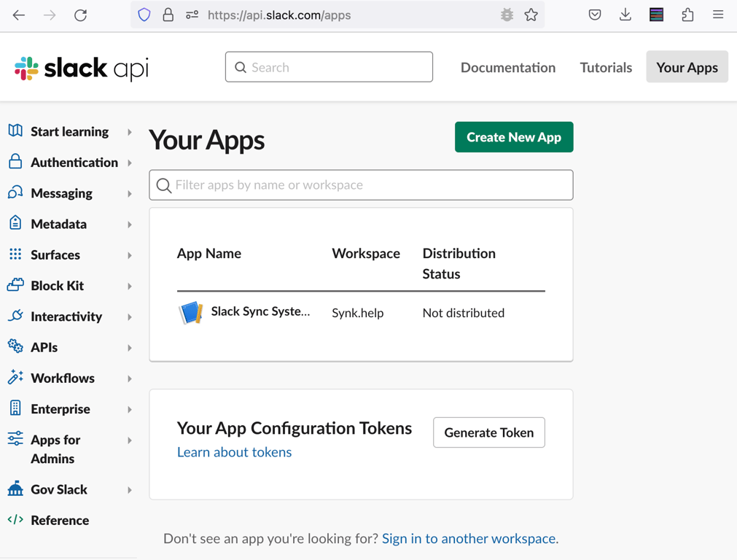Screen dimensions: 737x560
Task: Switch to the Tutorials nav item
Action: tap(606, 67)
